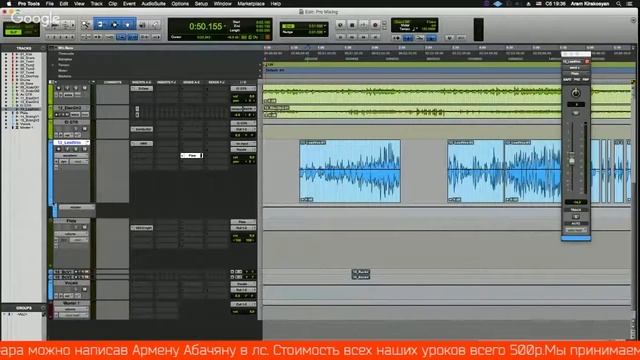
Task: Select the Flute track name
Action: 71,221
